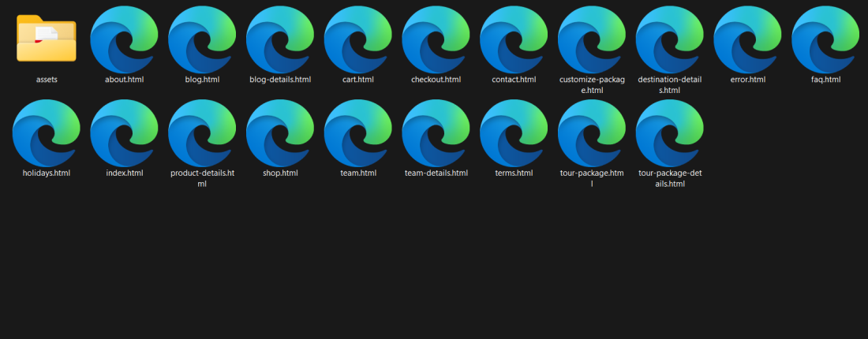Click the 'product-details.html' name label
The image size is (868, 339).
[x=202, y=178]
